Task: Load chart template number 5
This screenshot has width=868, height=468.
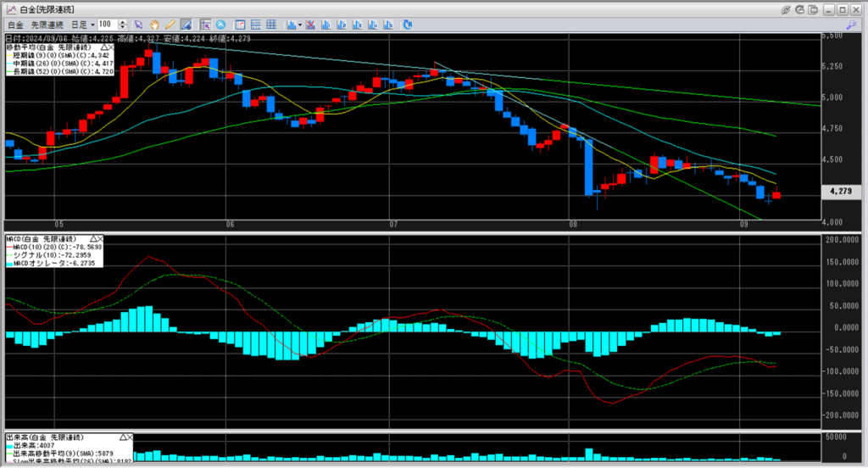Action: point(388,25)
